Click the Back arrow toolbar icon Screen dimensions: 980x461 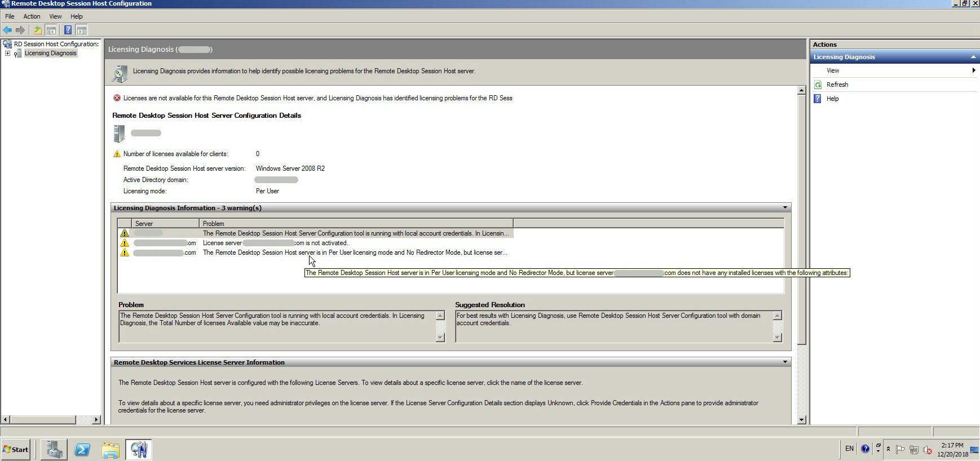[7, 30]
